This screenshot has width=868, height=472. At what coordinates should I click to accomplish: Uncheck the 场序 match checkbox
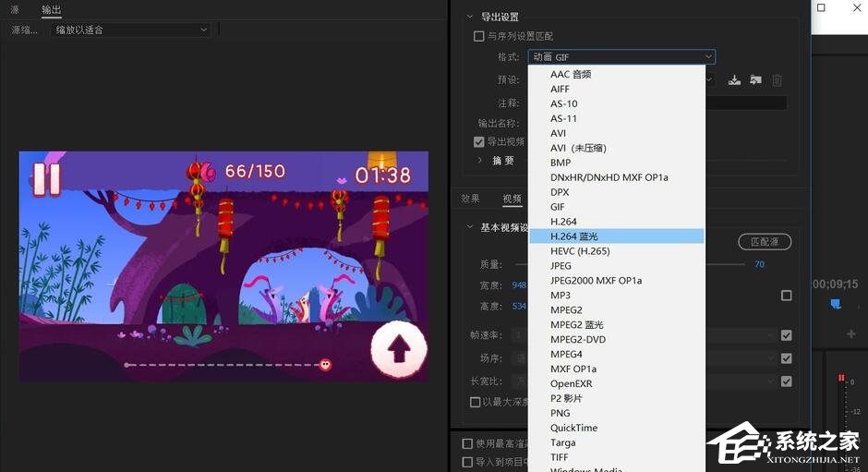(x=786, y=358)
